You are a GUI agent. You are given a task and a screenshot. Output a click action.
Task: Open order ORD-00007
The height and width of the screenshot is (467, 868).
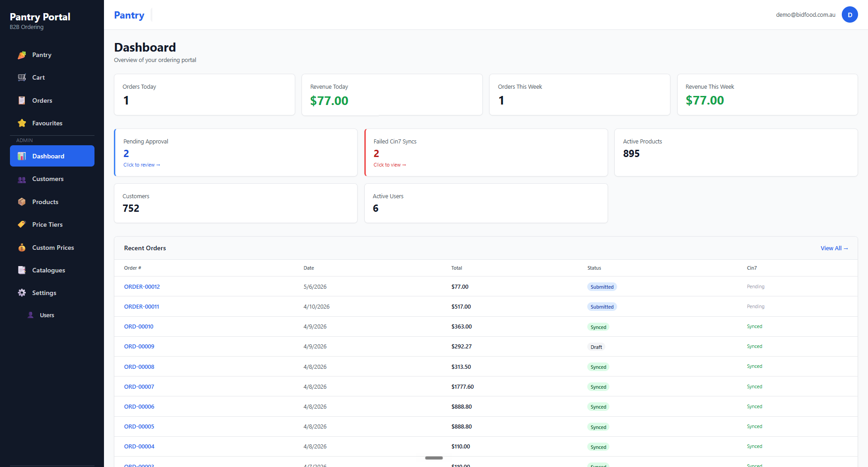click(x=139, y=386)
